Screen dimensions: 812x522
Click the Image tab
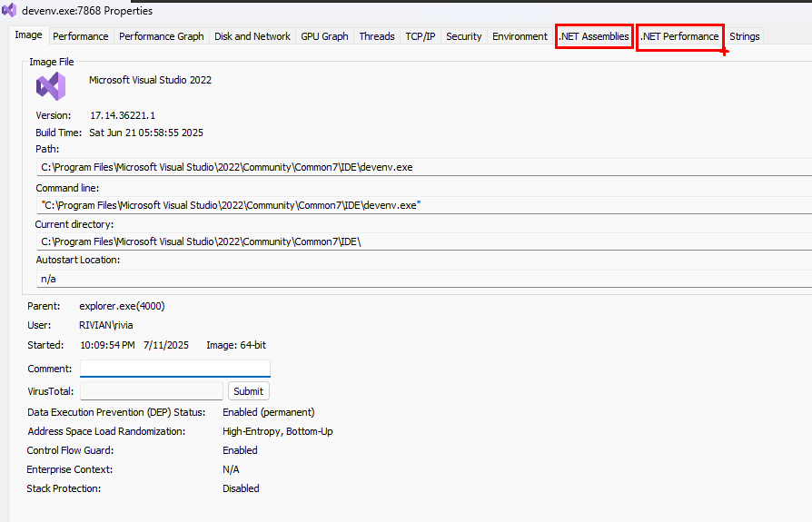tap(29, 35)
